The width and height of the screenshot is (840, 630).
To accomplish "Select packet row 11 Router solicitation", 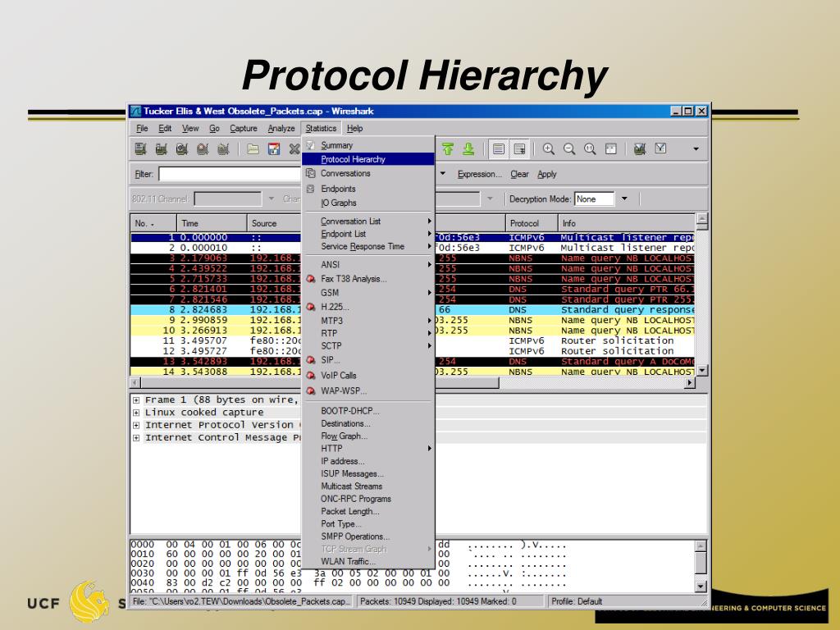I will [x=413, y=340].
